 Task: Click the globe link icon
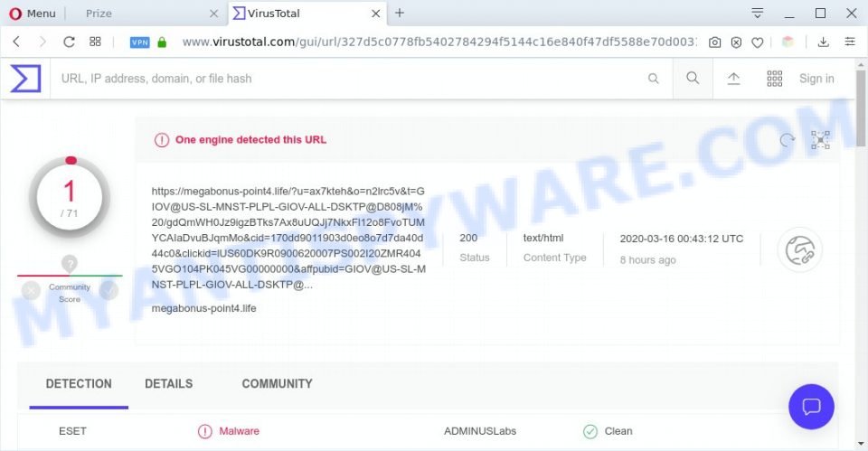(x=800, y=249)
